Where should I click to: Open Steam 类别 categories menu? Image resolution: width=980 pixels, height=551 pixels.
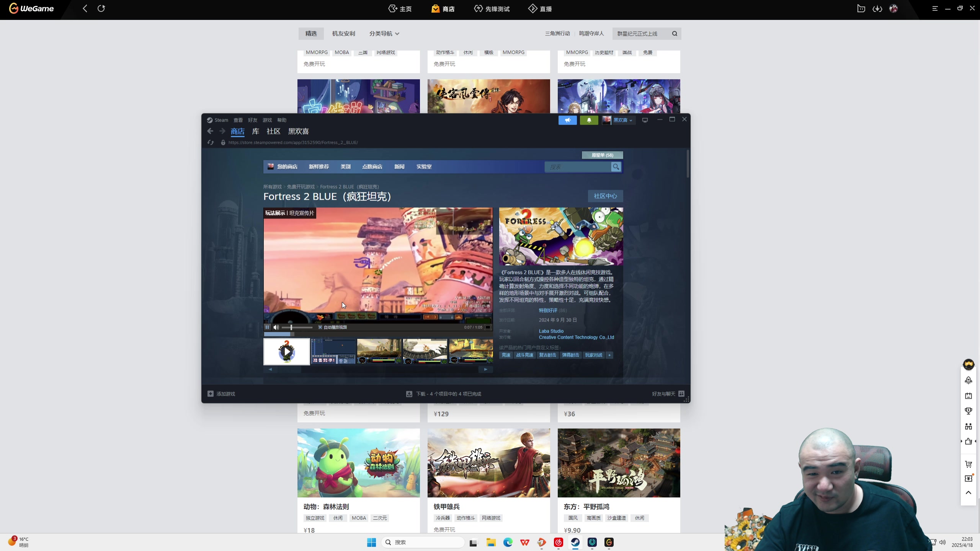point(346,167)
